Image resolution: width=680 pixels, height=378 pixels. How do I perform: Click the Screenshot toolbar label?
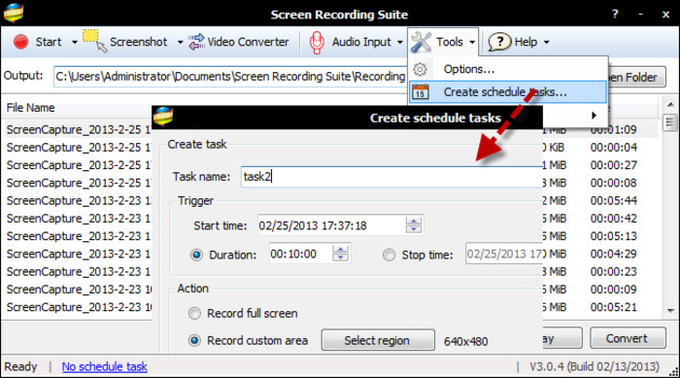point(138,42)
